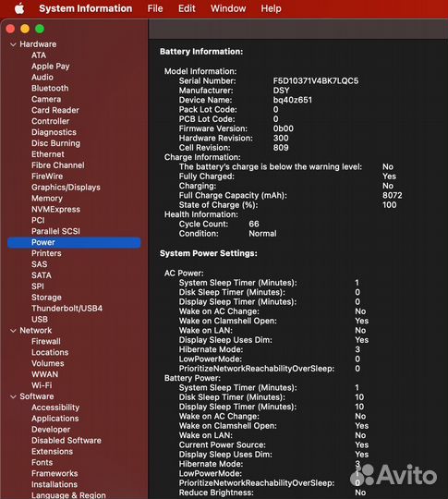Select Memory in the Hardware list
The height and width of the screenshot is (499, 448).
click(47, 199)
